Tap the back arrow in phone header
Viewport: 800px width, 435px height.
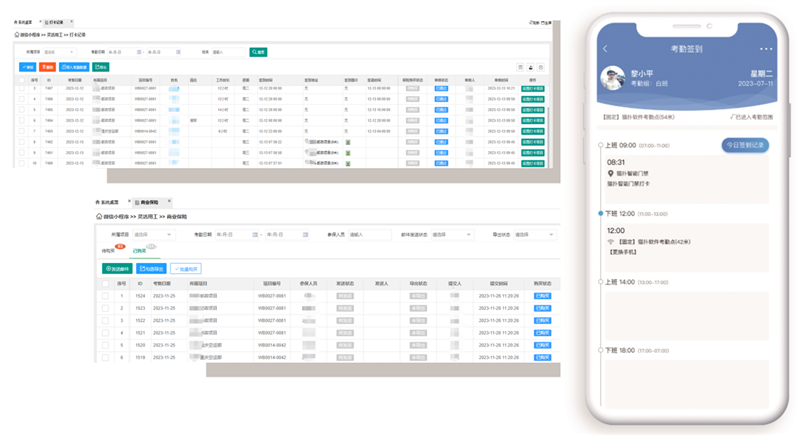pyautogui.click(x=605, y=49)
